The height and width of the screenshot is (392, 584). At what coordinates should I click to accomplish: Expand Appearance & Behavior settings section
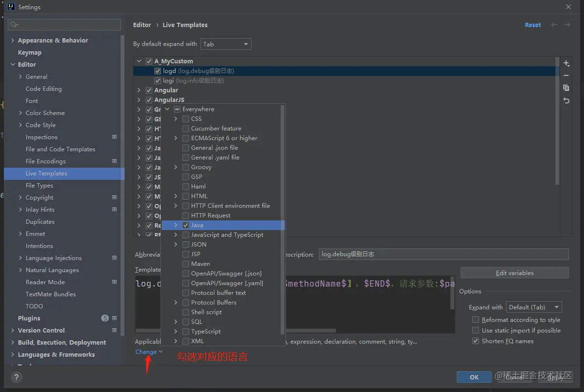click(x=13, y=41)
